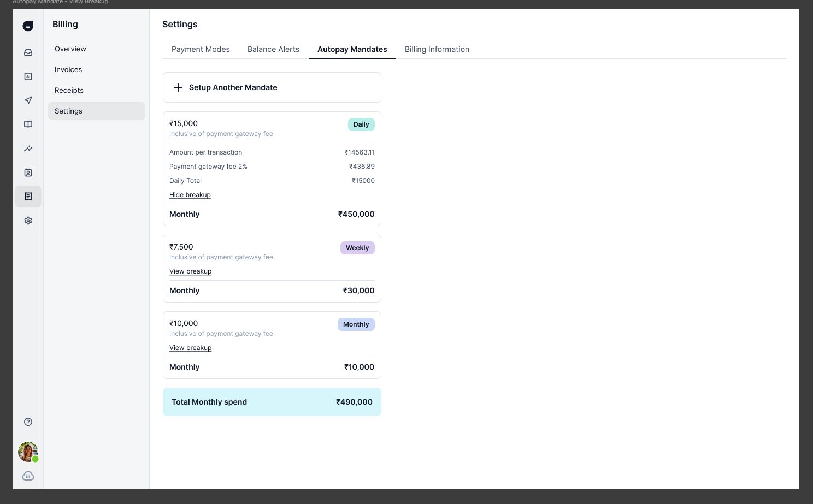This screenshot has height=504, width=813.
Task: Open the AI icon in the sidebar
Action: coord(28,76)
